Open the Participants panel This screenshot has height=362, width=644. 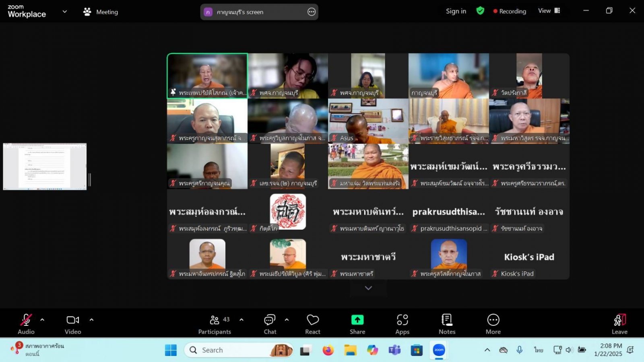(215, 324)
